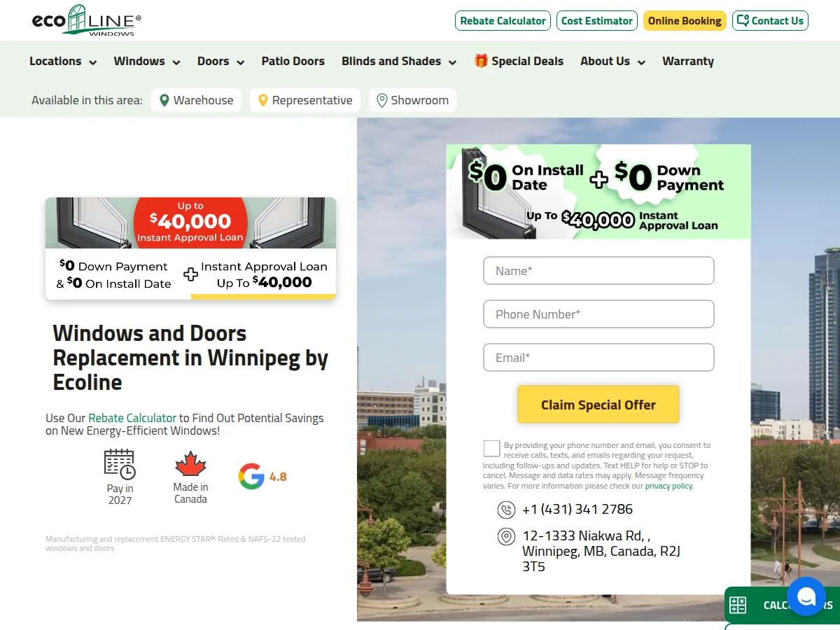Viewport: 840px width, 630px height.
Task: Click the ENERGY STAR rated footnote text
Action: click(x=175, y=543)
